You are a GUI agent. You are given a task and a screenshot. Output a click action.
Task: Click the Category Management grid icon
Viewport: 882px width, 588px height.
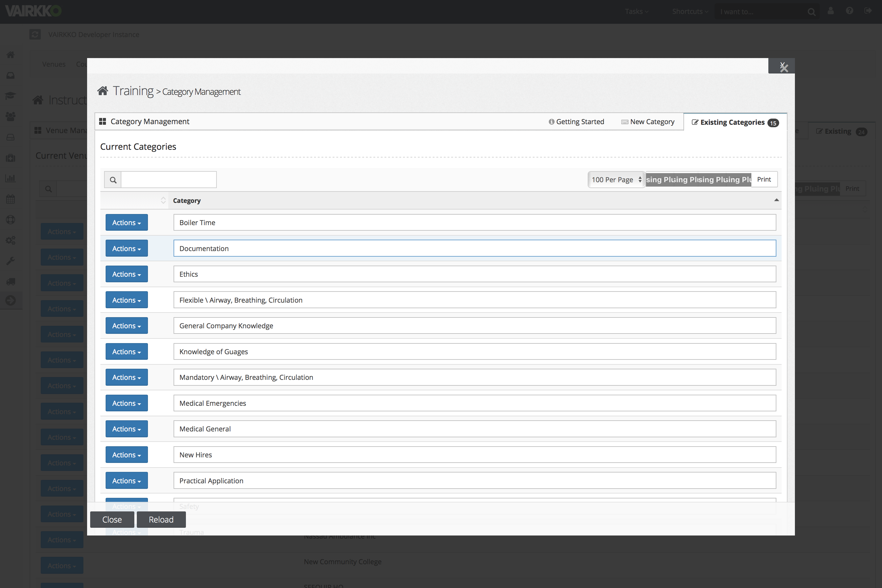pos(103,121)
